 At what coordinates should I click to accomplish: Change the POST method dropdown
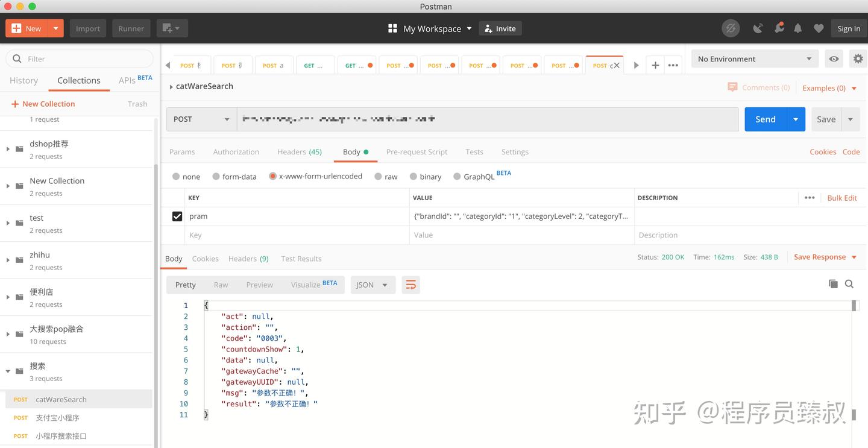(x=201, y=119)
